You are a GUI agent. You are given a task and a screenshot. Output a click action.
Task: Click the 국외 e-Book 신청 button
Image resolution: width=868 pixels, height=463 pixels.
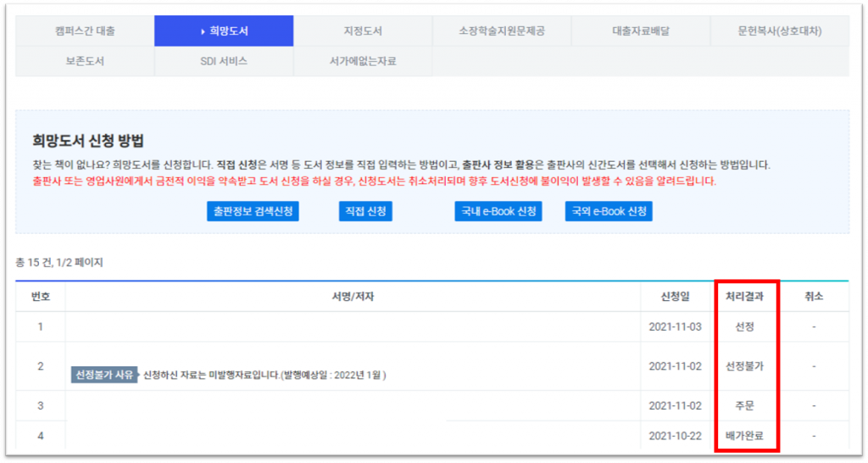point(609,211)
